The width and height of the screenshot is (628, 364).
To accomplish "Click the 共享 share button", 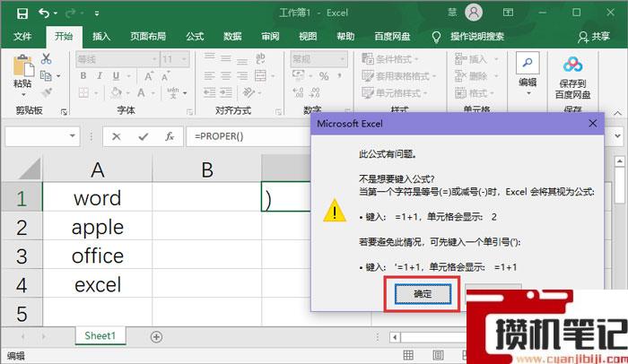I will 594,37.
